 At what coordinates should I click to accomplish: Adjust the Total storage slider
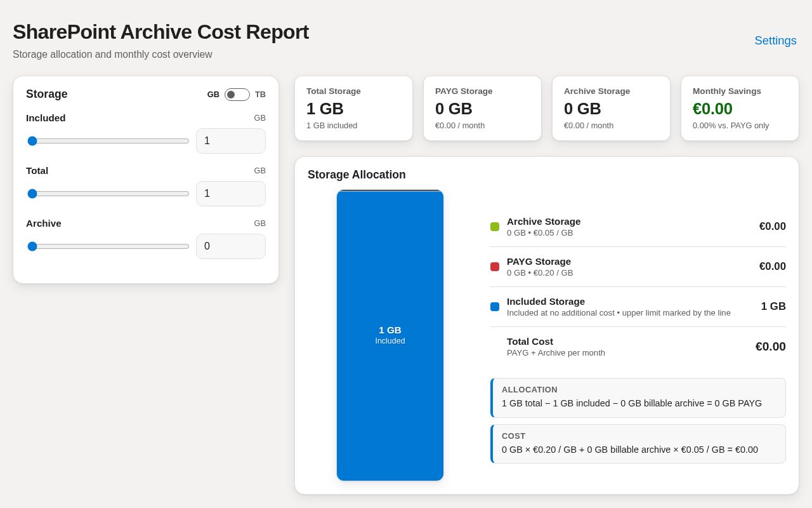108,194
